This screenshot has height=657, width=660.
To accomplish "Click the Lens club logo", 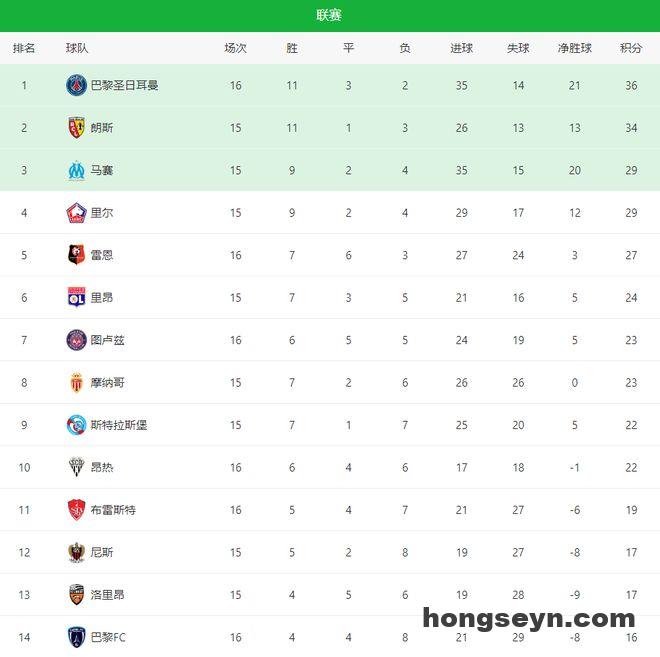I will pos(77,128).
